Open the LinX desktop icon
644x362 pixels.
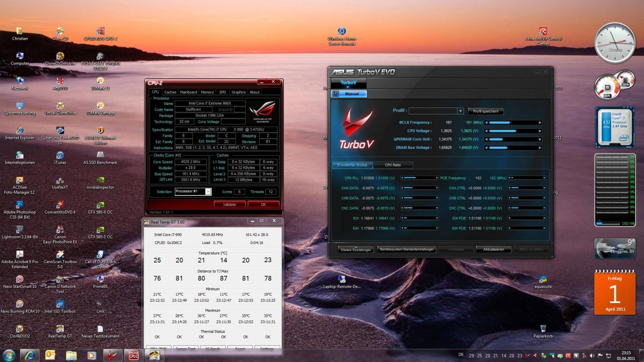click(100, 307)
